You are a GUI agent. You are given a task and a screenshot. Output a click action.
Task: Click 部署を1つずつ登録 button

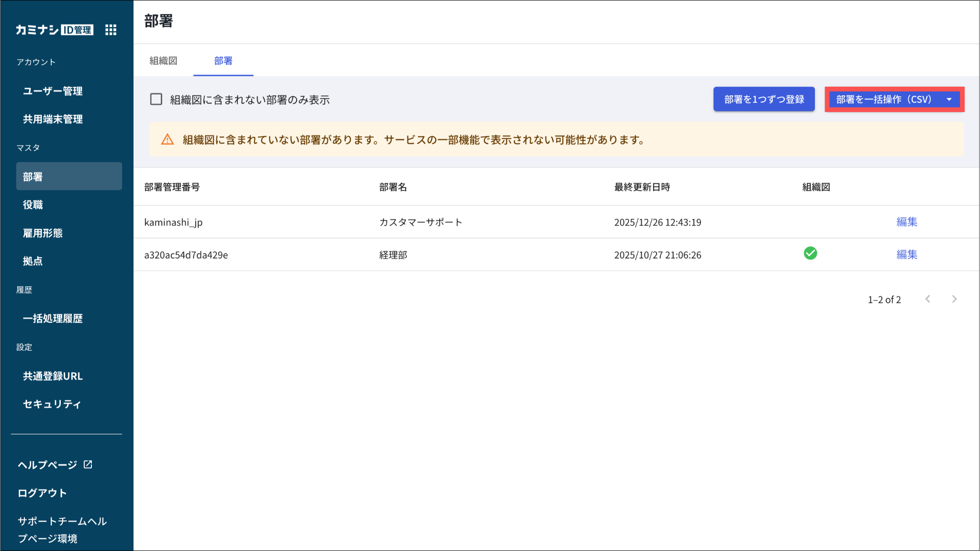click(x=764, y=99)
